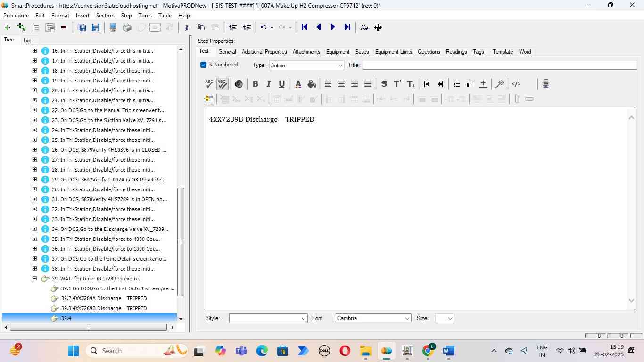The height and width of the screenshot is (362, 644).
Task: Uncheck the Is Numbered checkbox
Action: click(204, 65)
